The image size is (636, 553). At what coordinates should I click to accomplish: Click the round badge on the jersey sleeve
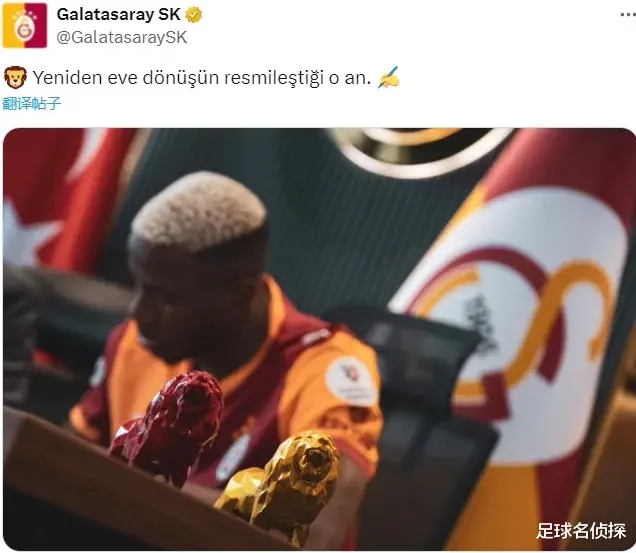click(351, 381)
